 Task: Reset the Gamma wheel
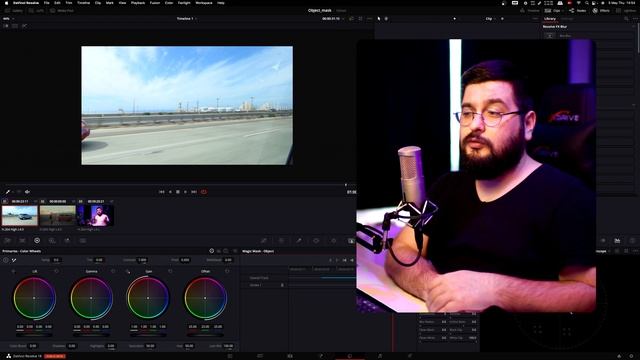coord(113,271)
